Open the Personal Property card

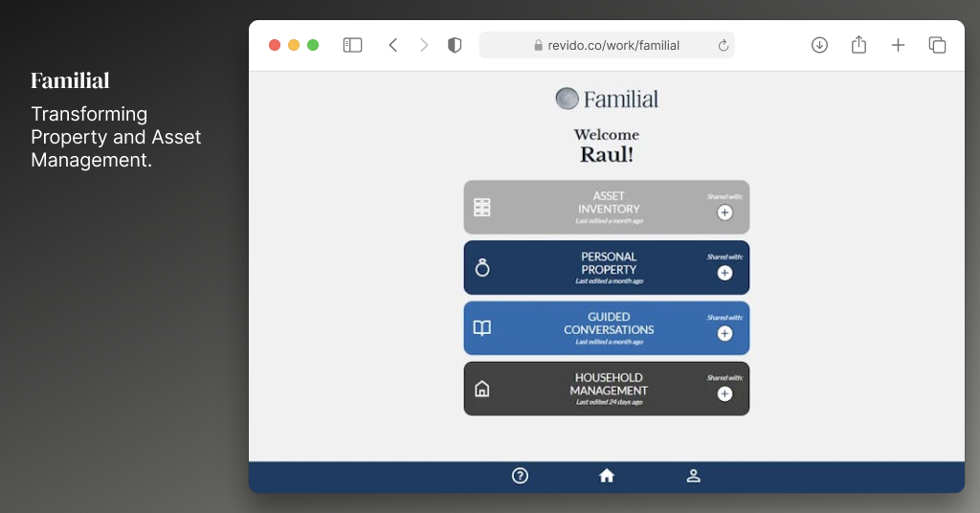606,267
